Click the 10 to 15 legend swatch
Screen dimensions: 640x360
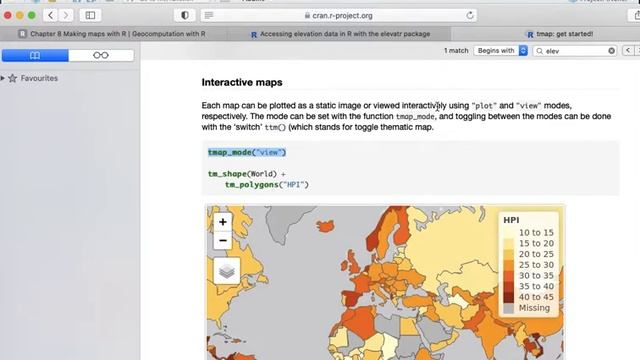[x=509, y=233]
